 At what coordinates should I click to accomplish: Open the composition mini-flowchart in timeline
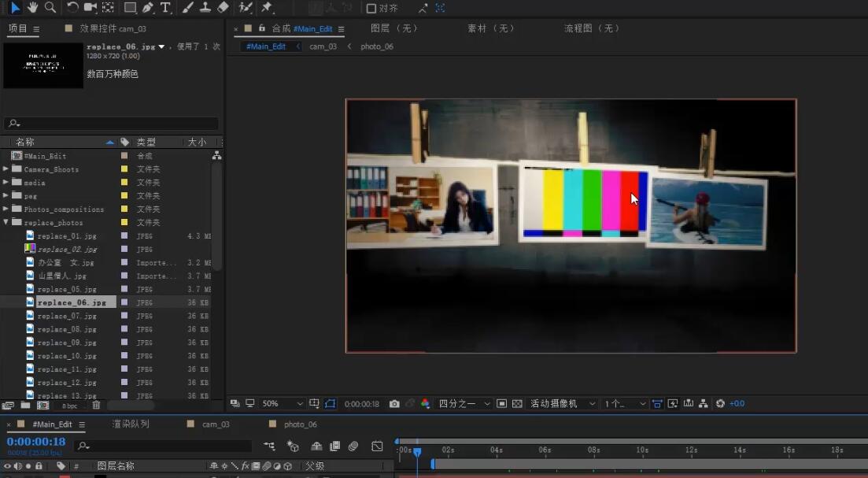pos(269,446)
